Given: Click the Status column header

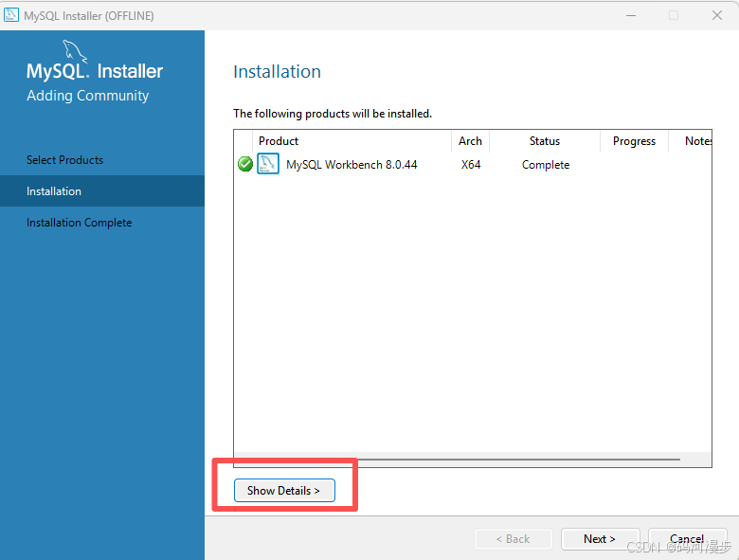Looking at the screenshot, I should coord(545,141).
